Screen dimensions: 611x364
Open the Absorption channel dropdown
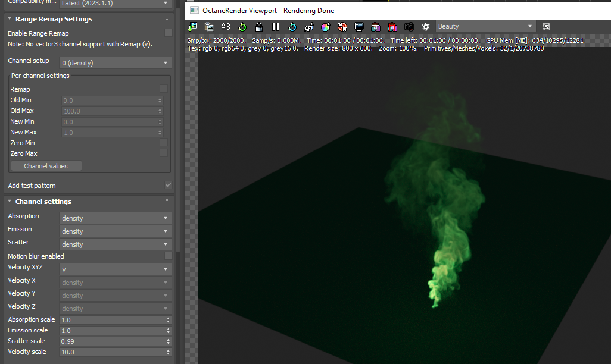[116, 218]
